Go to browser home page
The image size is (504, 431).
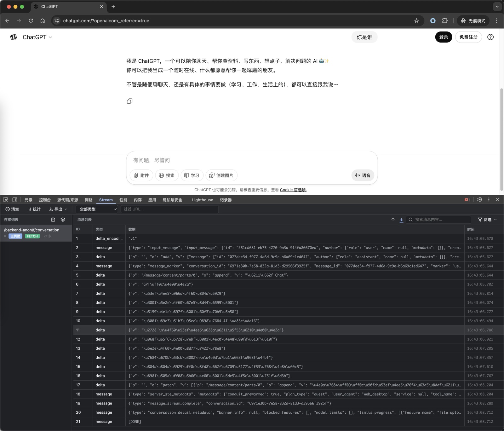point(43,21)
